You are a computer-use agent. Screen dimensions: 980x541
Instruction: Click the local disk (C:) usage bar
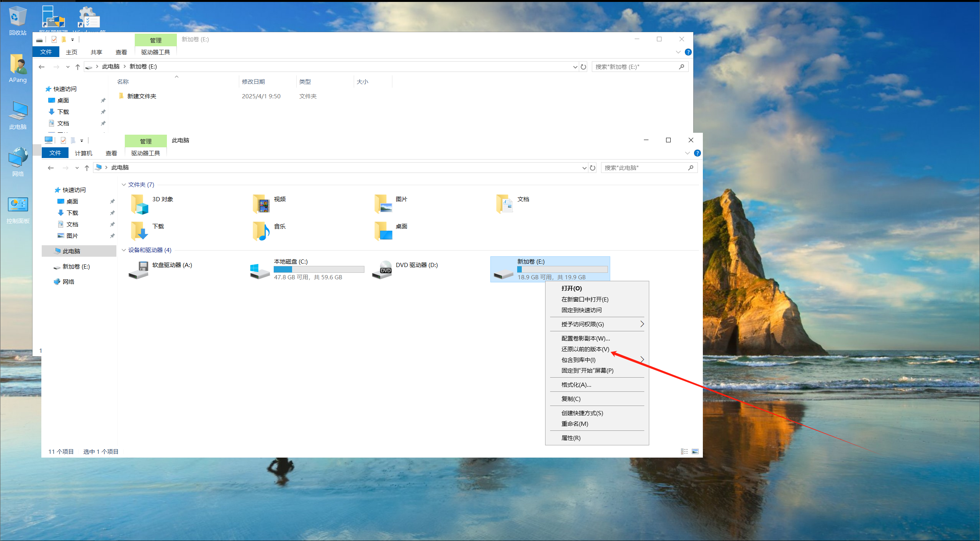[318, 269]
